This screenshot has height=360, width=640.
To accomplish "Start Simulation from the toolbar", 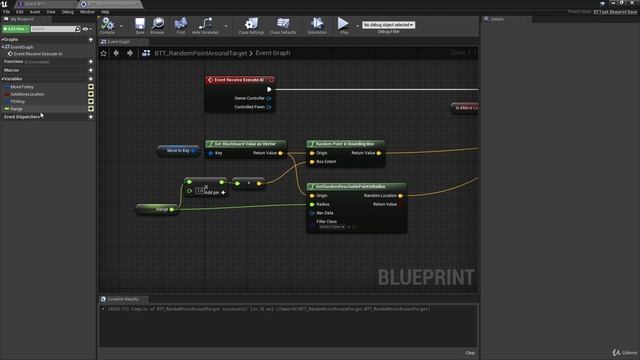I will 317,26.
